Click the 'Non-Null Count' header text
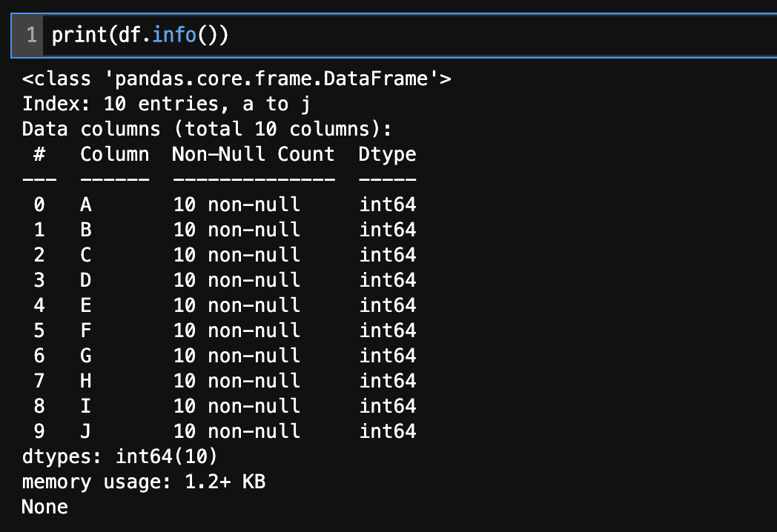The image size is (777, 532). [254, 154]
